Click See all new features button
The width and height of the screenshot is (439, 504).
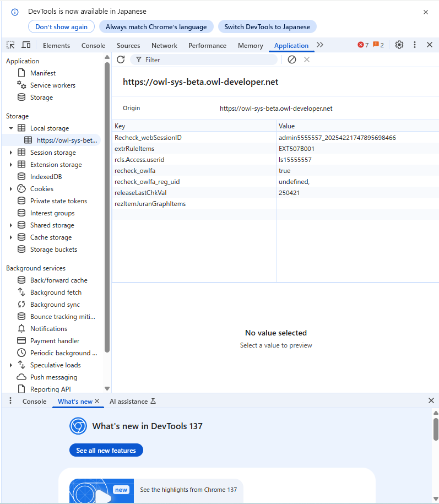click(106, 451)
